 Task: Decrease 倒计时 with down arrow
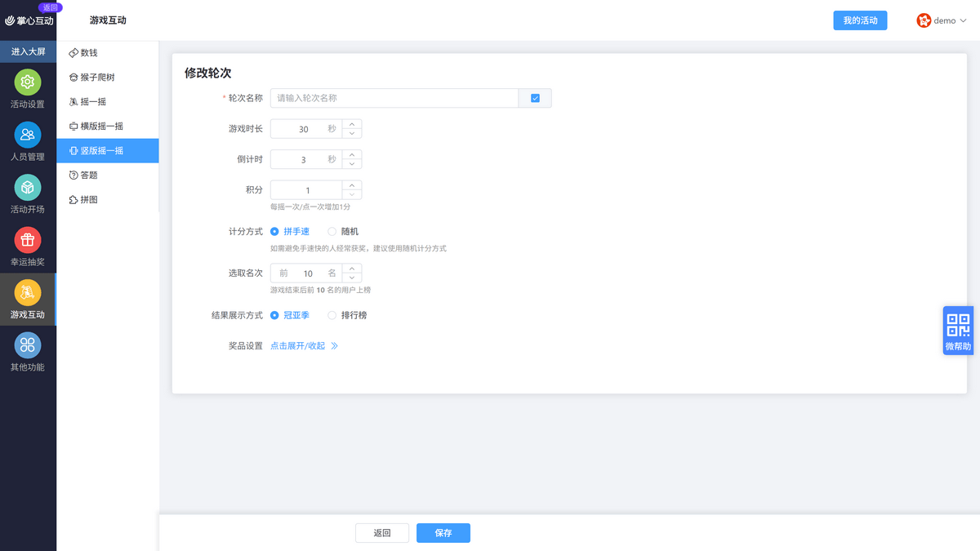click(352, 163)
